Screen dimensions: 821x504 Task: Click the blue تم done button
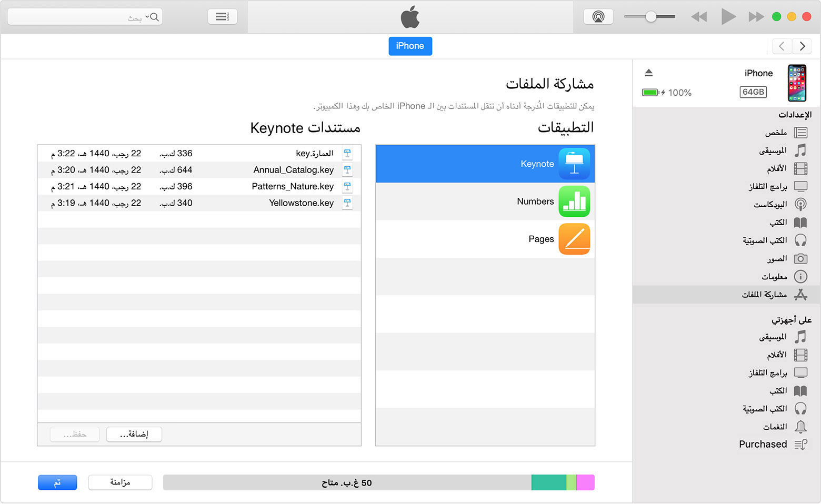pos(57,482)
